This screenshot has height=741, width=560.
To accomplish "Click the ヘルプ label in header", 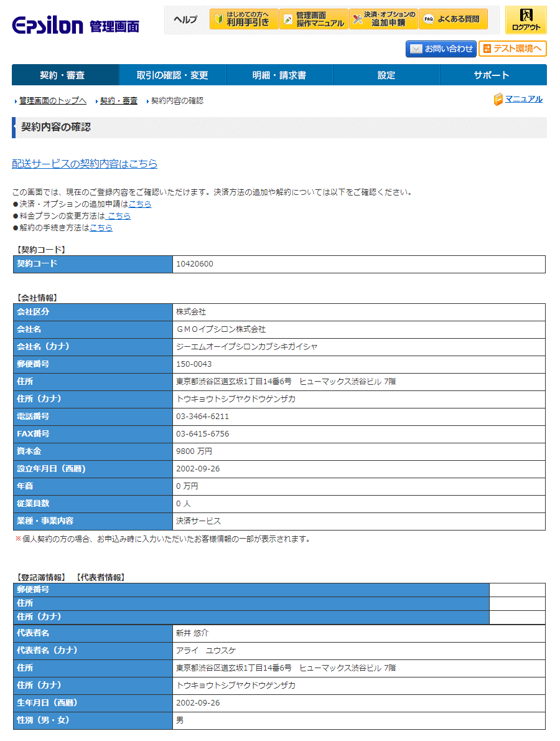I will (185, 19).
